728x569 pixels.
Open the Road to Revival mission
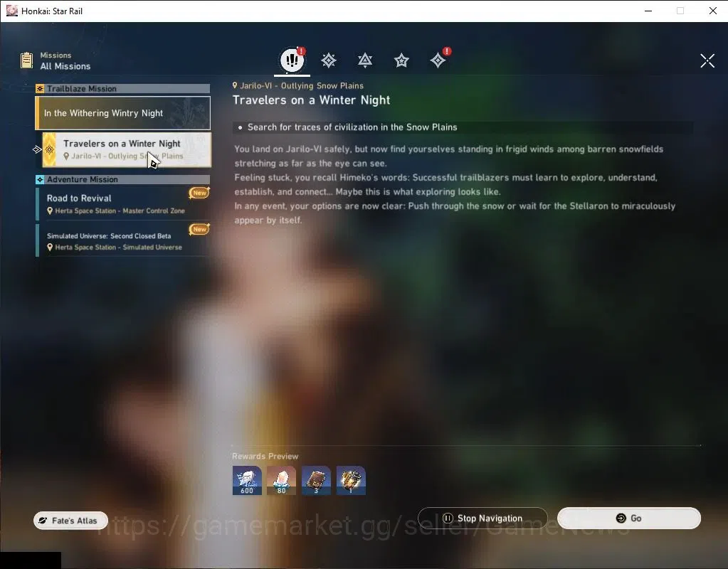(123, 203)
